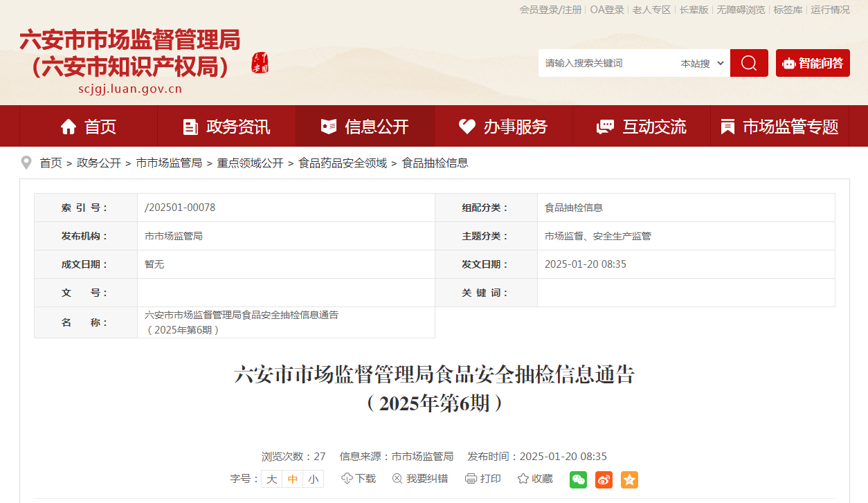Open the 首页 home navigation item
Image resolution: width=868 pixels, height=503 pixels.
coord(89,127)
